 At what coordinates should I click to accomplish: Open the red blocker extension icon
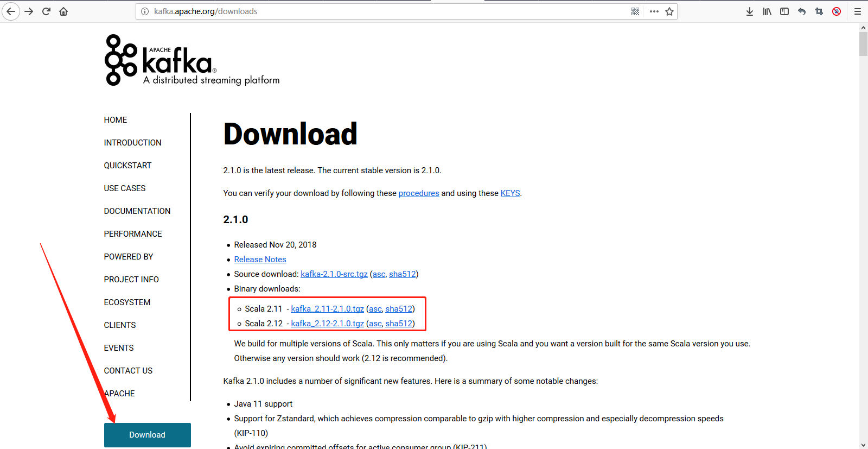837,11
